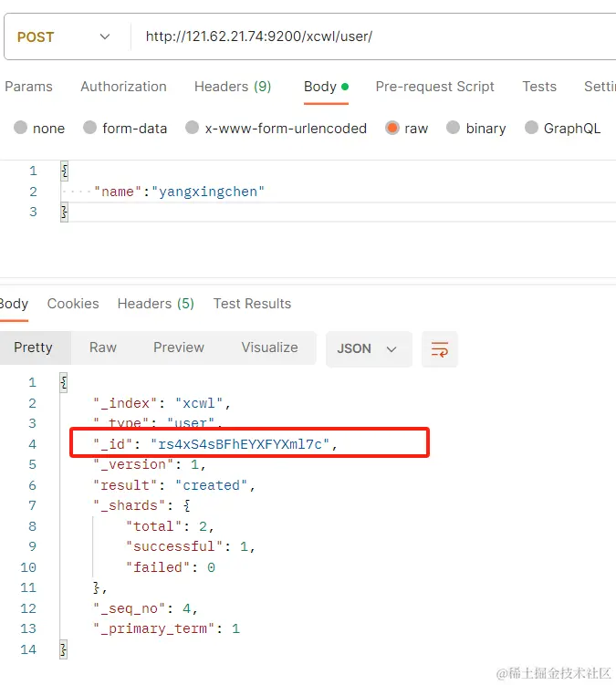Open the request Headers (9) tab
Viewport: 616px width, 685px height.
(x=233, y=87)
